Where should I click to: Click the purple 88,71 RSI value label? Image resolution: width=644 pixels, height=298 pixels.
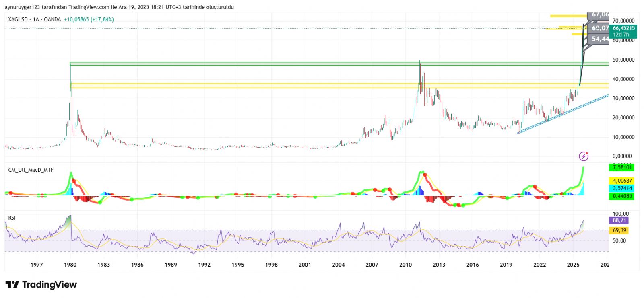(x=619, y=220)
